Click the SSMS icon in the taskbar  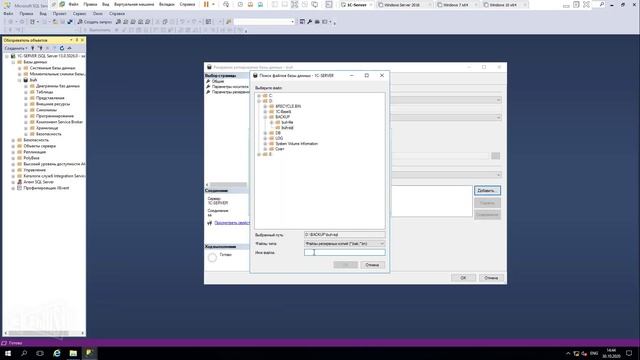[x=89, y=353]
